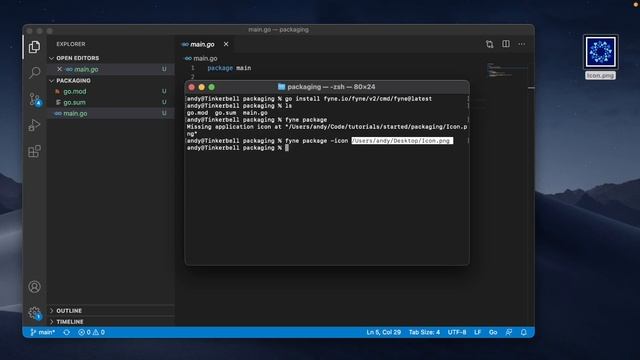Close the main.go editor tab
This screenshot has width=640, height=360.
(226, 44)
